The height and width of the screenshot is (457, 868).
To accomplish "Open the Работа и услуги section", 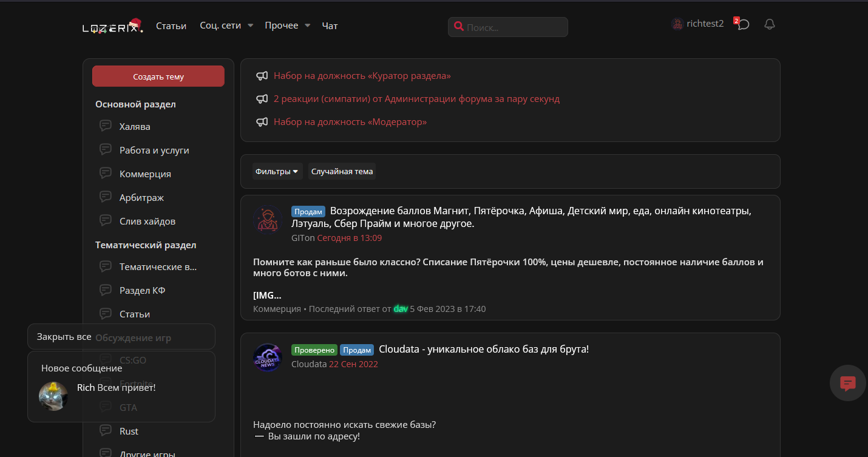I will tap(154, 150).
